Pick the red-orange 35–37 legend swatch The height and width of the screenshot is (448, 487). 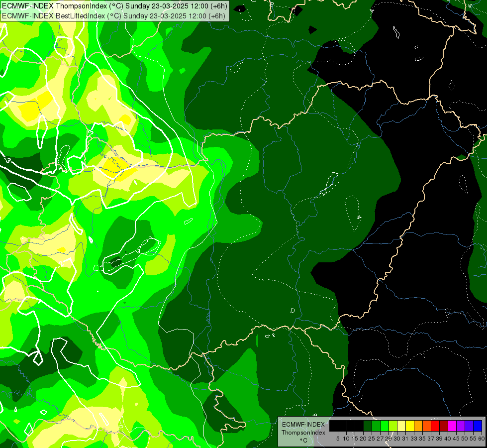pyautogui.click(x=427, y=426)
